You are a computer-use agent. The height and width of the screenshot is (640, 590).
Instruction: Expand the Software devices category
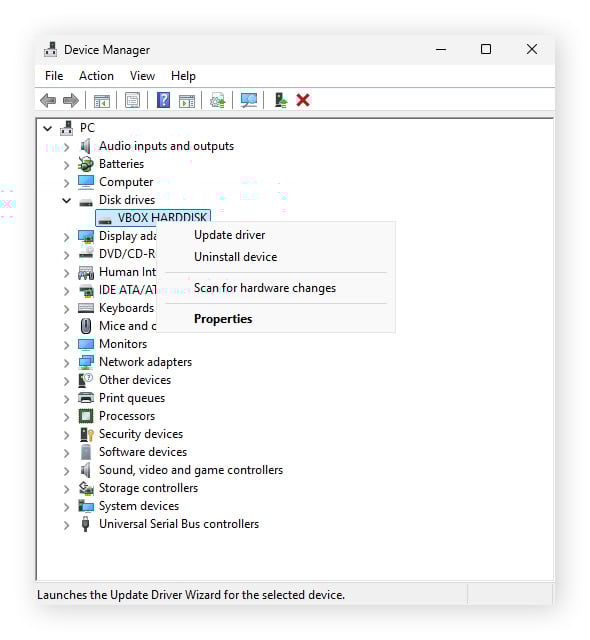pos(67,453)
